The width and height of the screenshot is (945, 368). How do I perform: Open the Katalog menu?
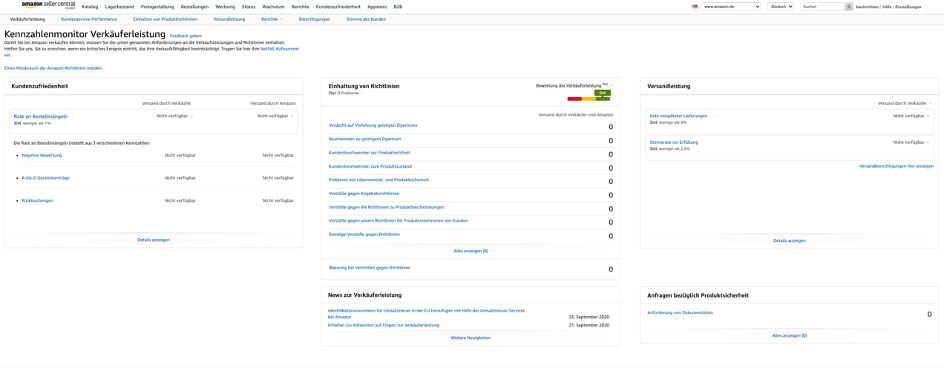(x=90, y=7)
